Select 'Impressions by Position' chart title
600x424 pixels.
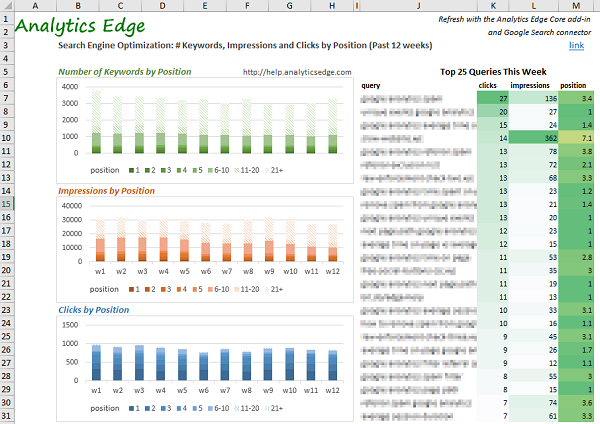pos(106,191)
